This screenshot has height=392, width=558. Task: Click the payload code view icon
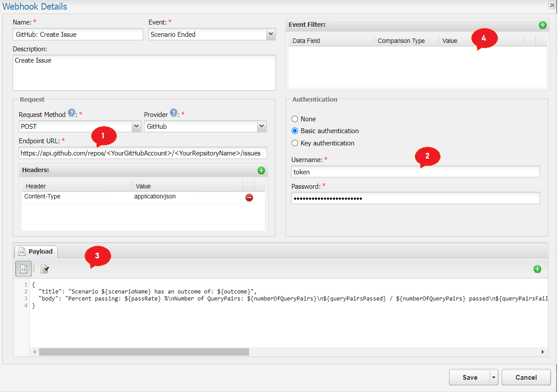pos(24,269)
